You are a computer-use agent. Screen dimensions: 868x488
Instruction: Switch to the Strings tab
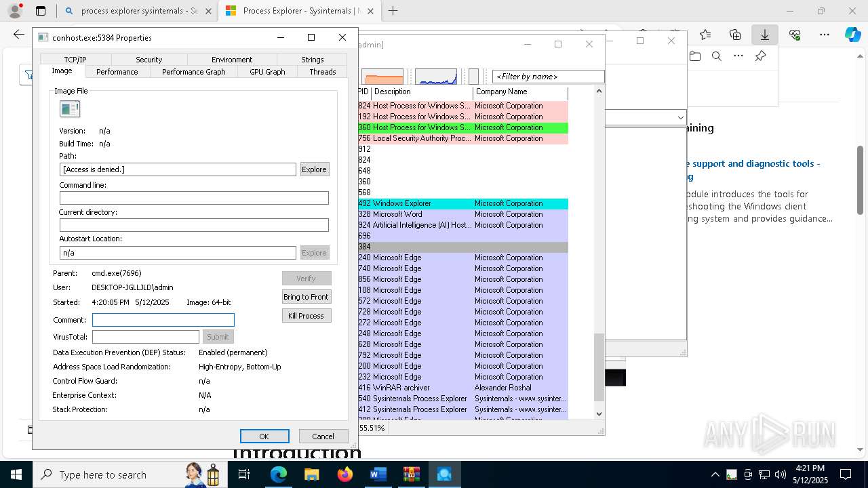tap(313, 60)
